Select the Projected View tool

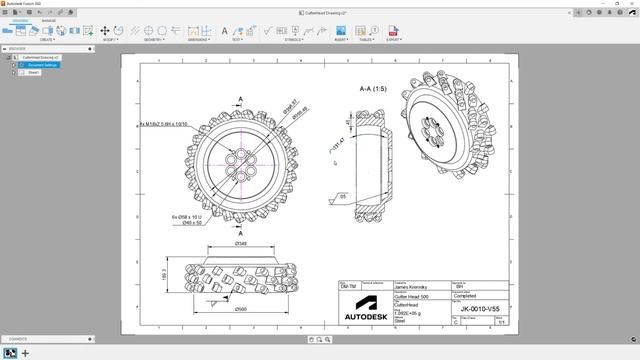(21, 31)
